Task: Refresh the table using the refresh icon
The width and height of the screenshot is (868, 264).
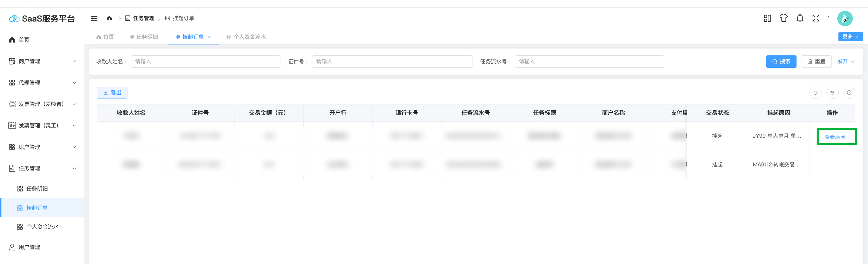Action: (815, 93)
